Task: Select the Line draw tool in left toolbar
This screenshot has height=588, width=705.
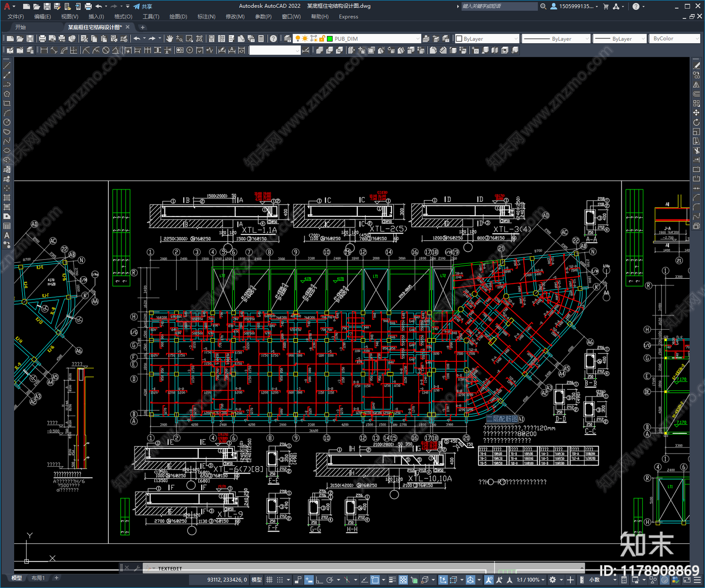Action: pos(7,66)
